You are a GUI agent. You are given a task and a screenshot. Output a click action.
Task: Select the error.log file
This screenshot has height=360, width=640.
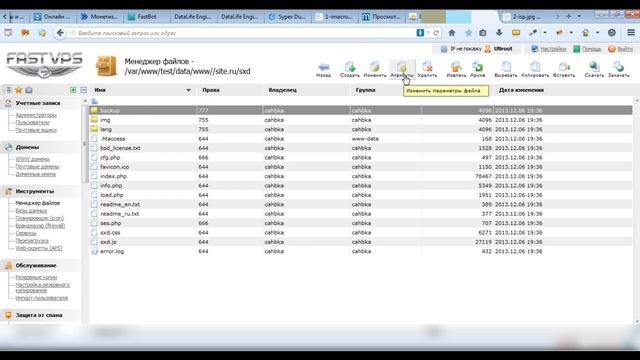click(x=361, y=251)
